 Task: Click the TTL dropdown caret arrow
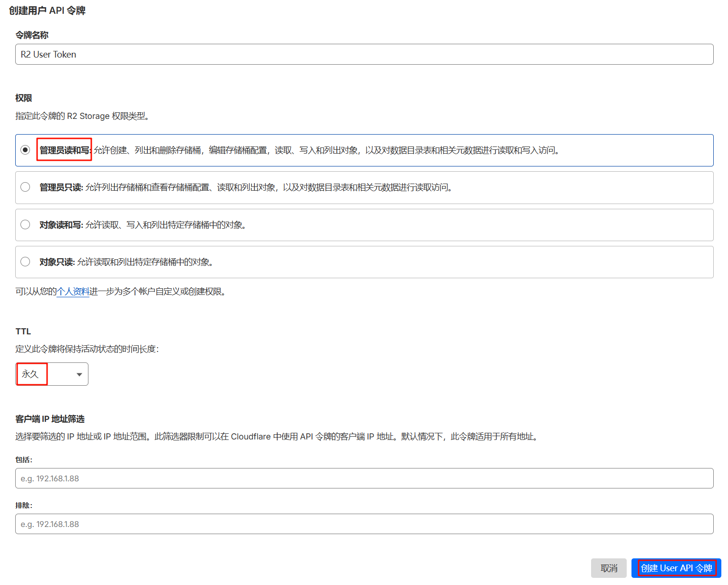point(79,375)
